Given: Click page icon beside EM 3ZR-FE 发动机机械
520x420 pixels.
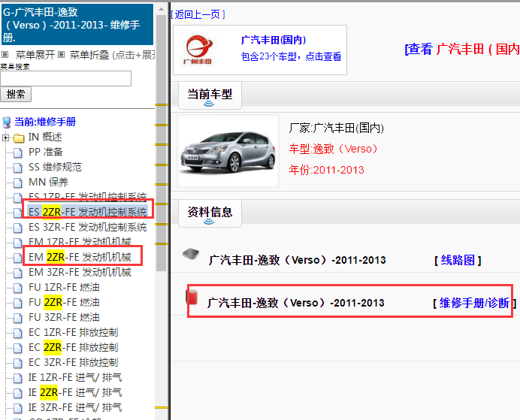Looking at the screenshot, I should tap(18, 273).
